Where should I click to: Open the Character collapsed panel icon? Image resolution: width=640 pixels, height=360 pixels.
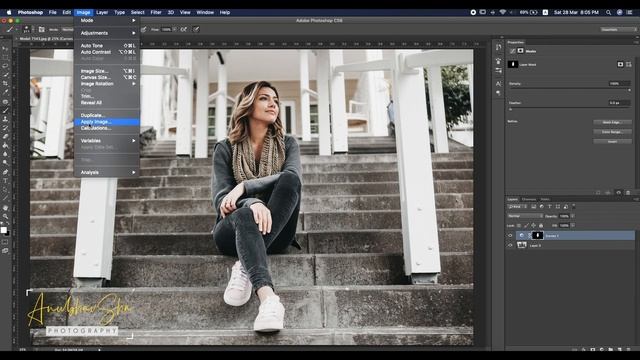point(498,84)
